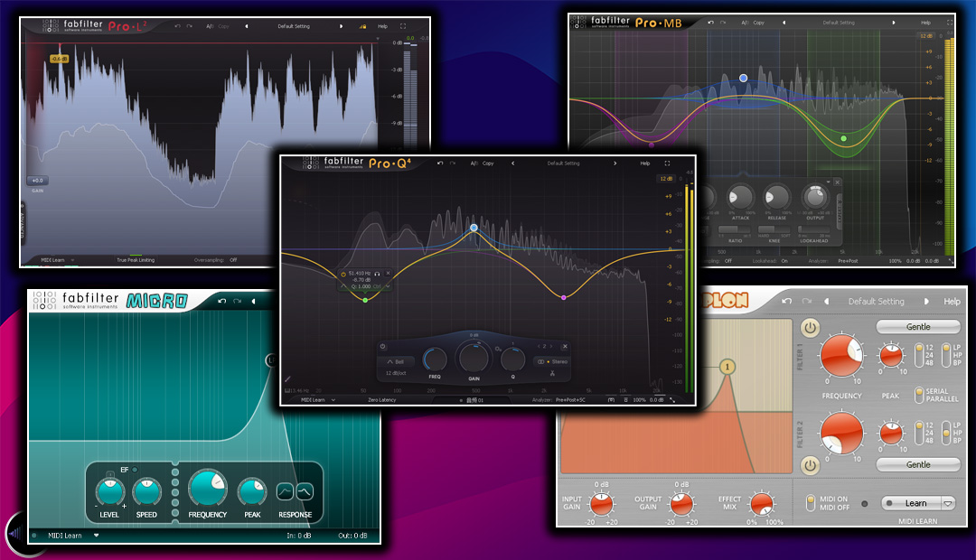Select the green band node in Pro-MB

[x=843, y=138]
